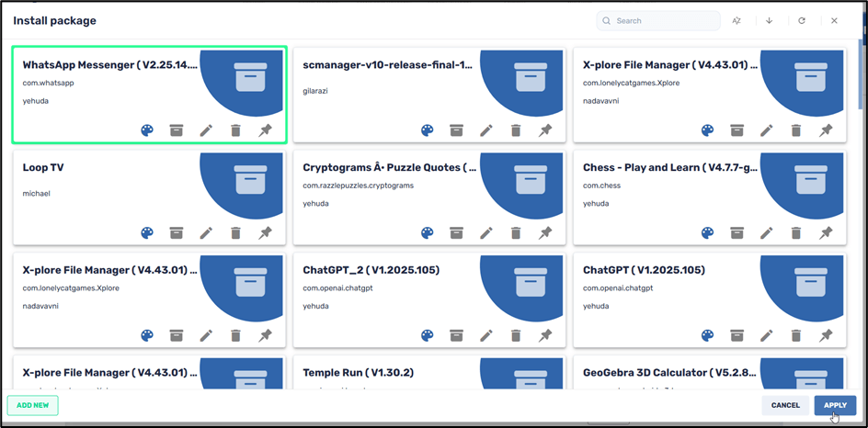868x428 pixels.
Task: Click the CANCEL button
Action: tap(785, 405)
